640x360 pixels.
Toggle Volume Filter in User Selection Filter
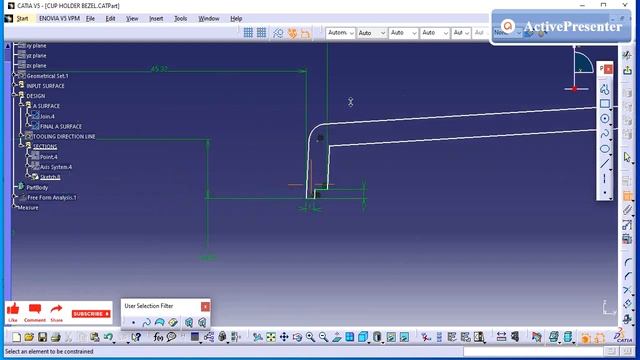pos(173,322)
